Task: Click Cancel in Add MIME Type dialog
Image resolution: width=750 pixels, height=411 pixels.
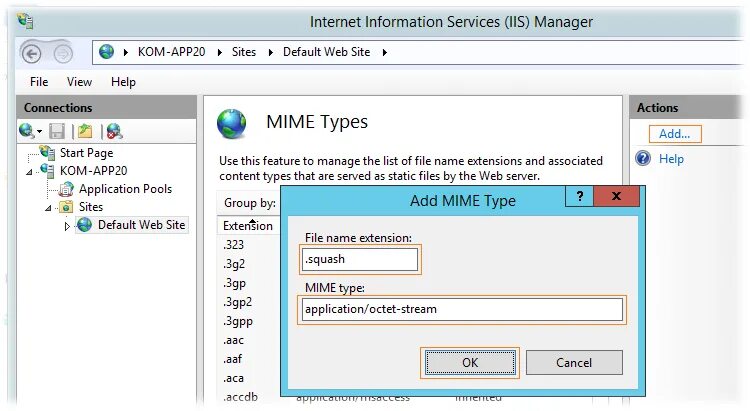Action: coord(574,362)
